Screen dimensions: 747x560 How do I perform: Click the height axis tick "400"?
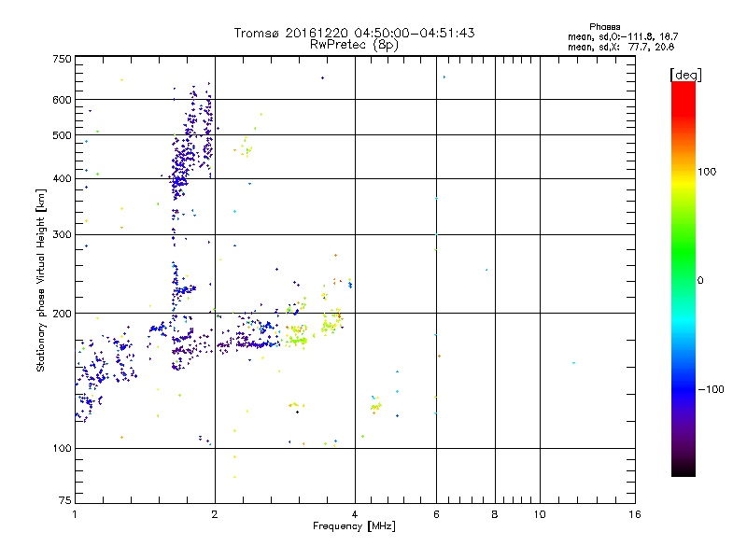(62, 178)
